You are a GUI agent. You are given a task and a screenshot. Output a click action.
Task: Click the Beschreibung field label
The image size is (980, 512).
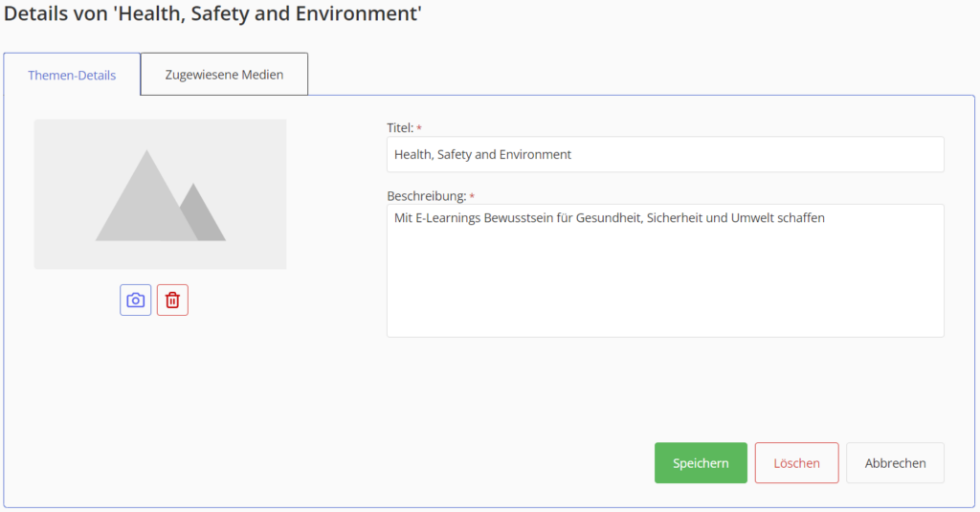pos(426,195)
